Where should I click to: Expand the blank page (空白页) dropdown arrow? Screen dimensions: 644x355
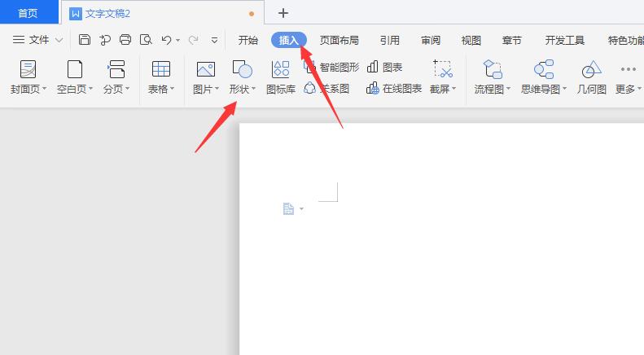[x=90, y=89]
